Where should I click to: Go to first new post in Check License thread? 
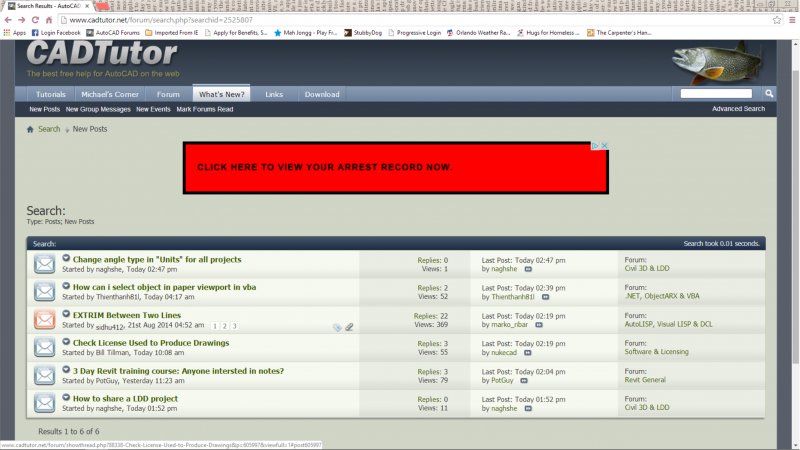[66, 342]
